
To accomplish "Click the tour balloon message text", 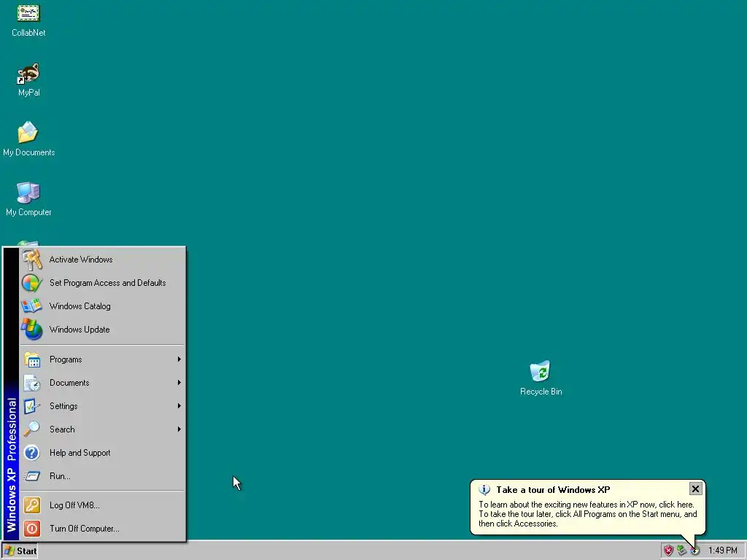I will [x=588, y=514].
